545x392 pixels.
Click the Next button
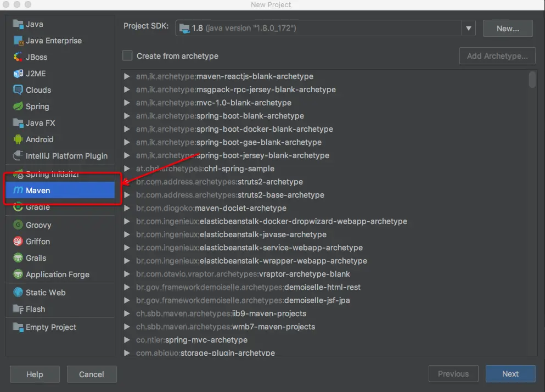point(510,373)
